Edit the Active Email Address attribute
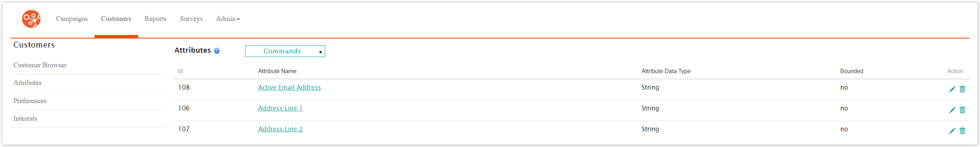Viewport: 980px width, 147px height. pyautogui.click(x=952, y=89)
